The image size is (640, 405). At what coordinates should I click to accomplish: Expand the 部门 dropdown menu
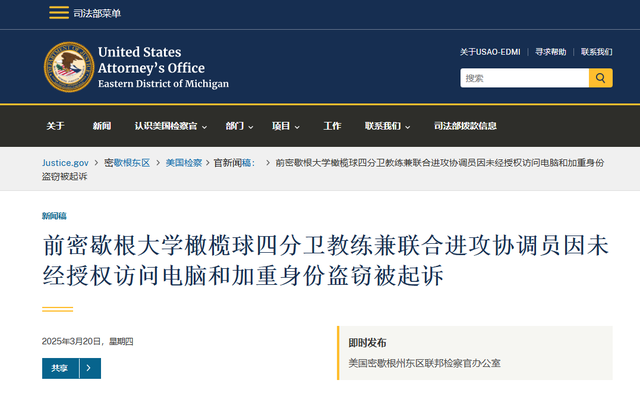point(239,126)
